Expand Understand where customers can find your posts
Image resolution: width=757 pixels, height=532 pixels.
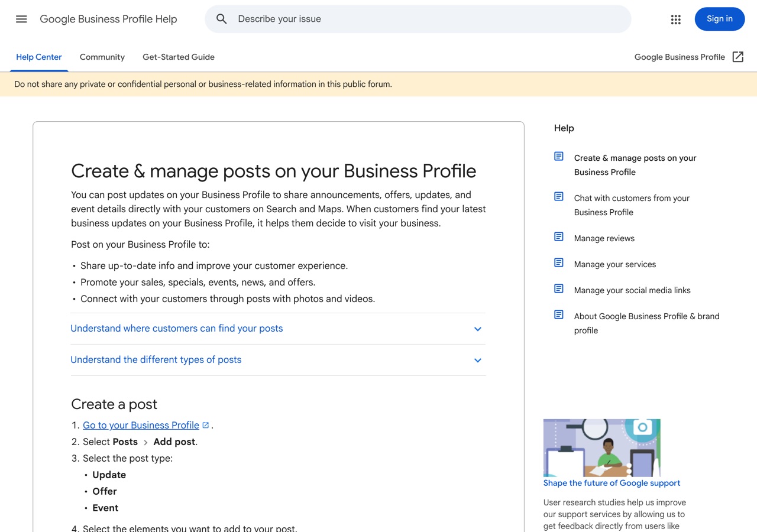coord(278,329)
